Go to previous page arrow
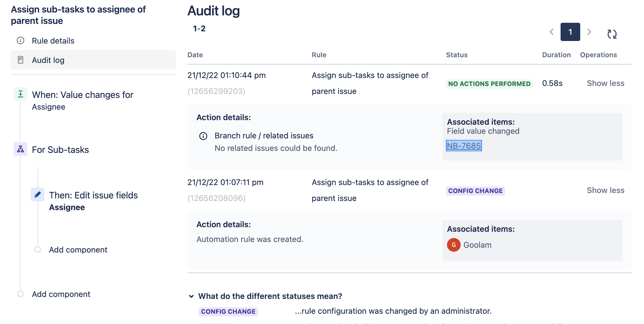 pyautogui.click(x=551, y=32)
